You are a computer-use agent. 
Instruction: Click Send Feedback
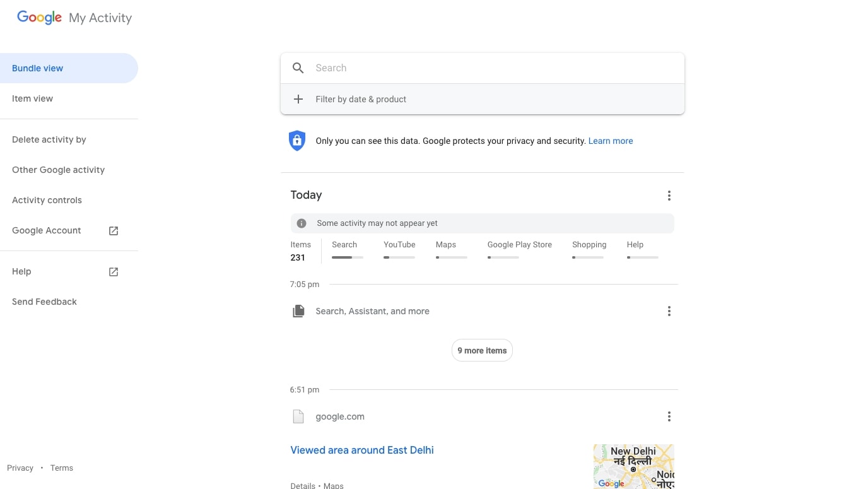pyautogui.click(x=69, y=302)
